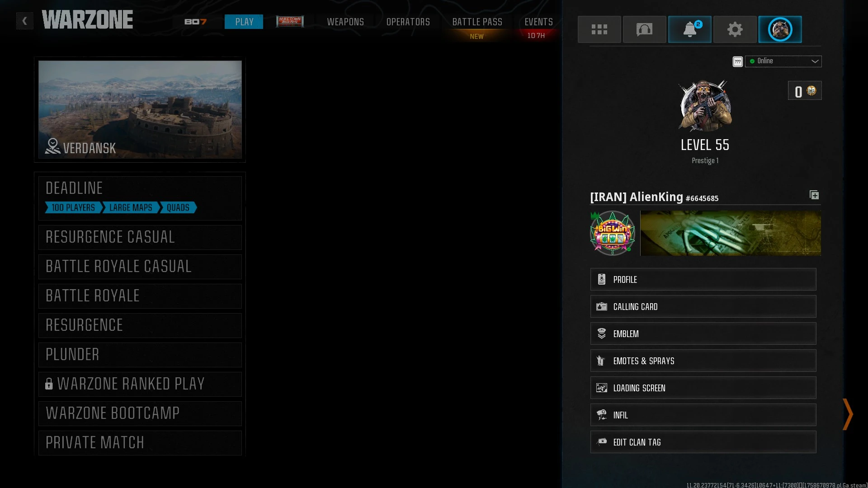
Task: Click the player avatar icon in top bar
Action: point(780,29)
